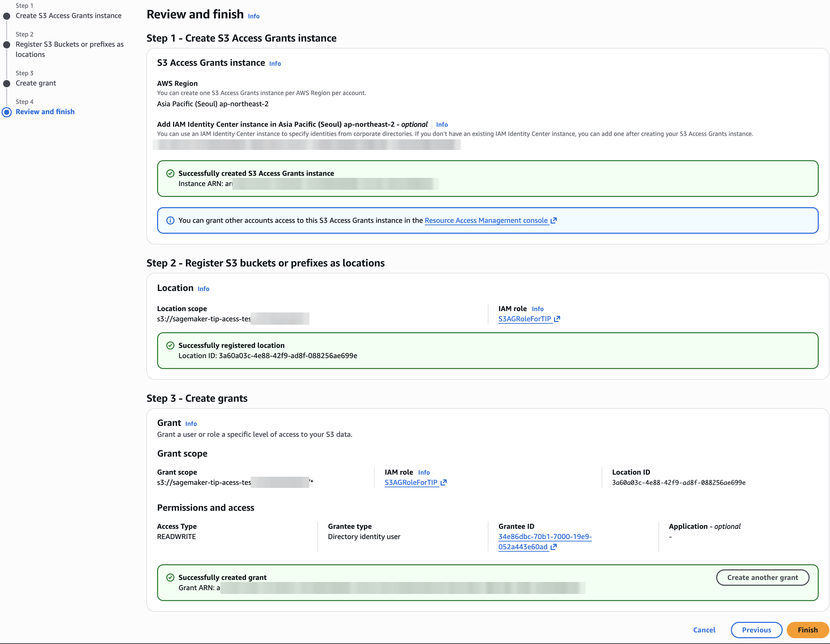Open the Info link beside the Location heading
Screen dimensions: 830x644
(203, 289)
